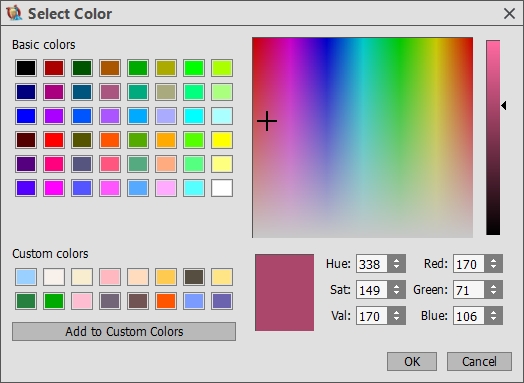Choose the periwinkle blue custom swatch
This screenshot has height=383, width=524.
[194, 301]
